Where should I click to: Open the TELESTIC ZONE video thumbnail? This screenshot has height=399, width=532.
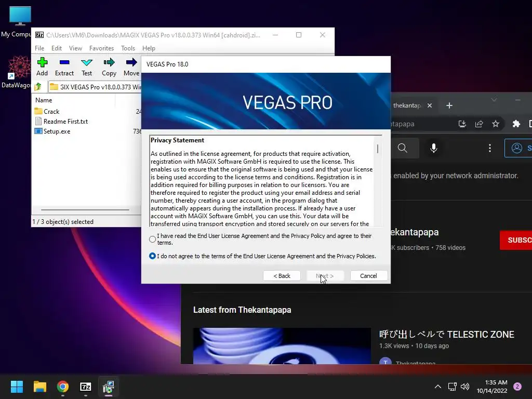(x=282, y=345)
